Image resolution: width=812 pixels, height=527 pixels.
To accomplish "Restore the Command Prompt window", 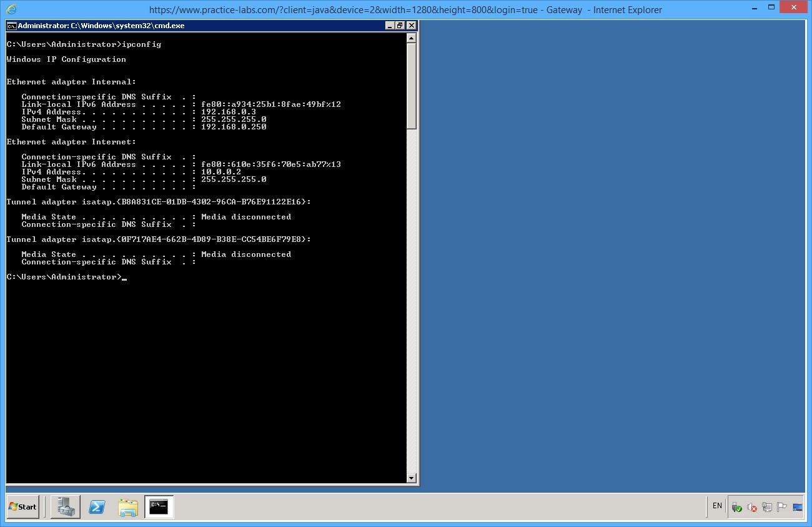I will pyautogui.click(x=399, y=26).
